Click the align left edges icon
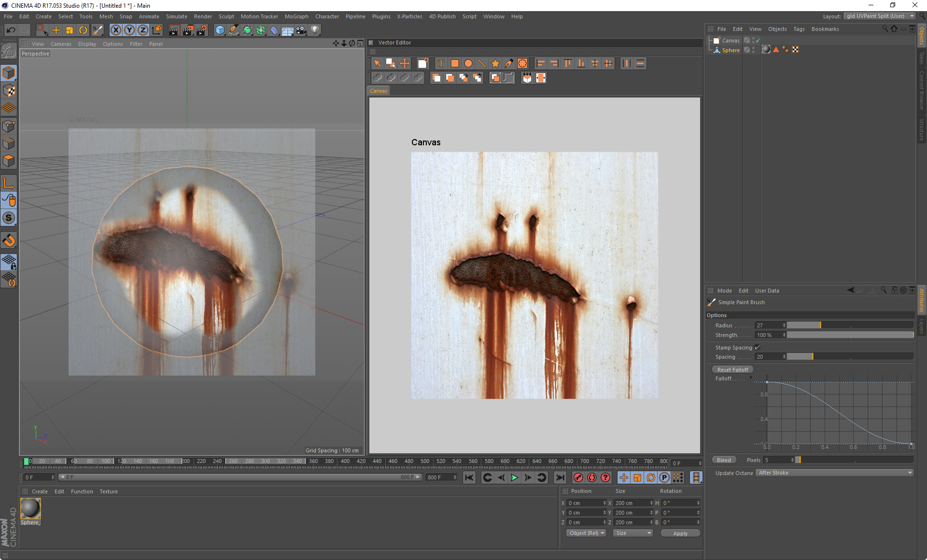Viewport: 927px width, 560px height. coord(541,63)
